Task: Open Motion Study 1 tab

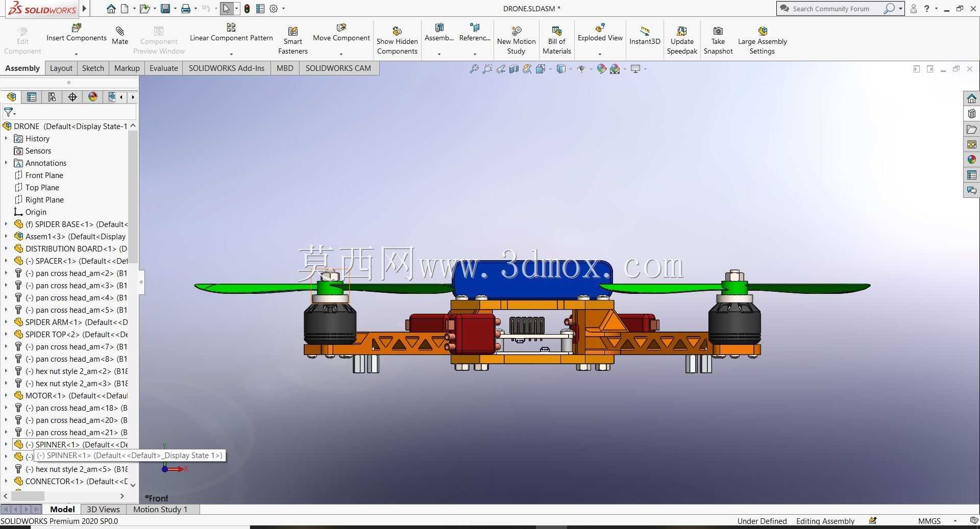Action: tap(160, 509)
